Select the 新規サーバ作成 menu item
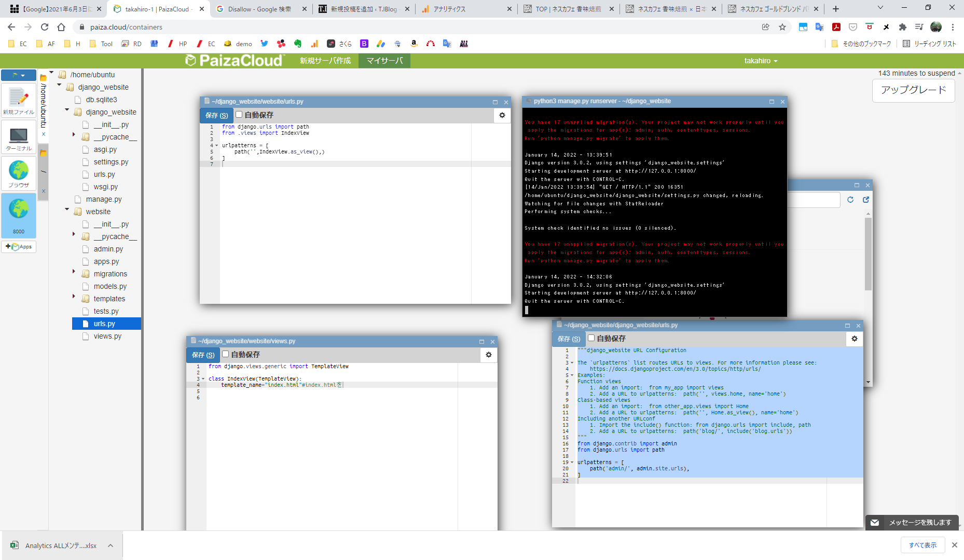The width and height of the screenshot is (964, 560). tap(325, 61)
